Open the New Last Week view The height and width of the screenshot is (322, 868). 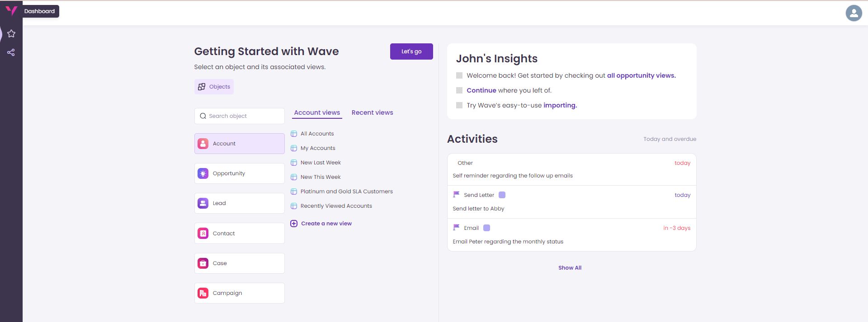[321, 163]
